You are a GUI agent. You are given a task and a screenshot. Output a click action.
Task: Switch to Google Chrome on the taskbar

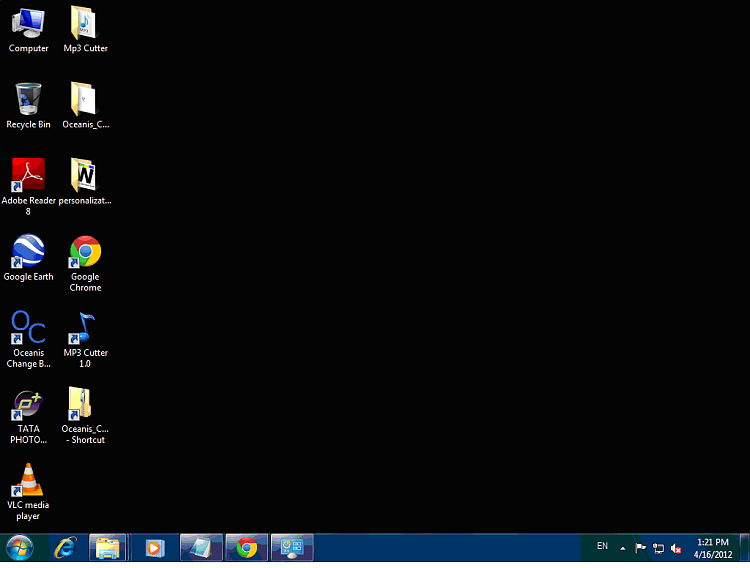click(x=247, y=547)
